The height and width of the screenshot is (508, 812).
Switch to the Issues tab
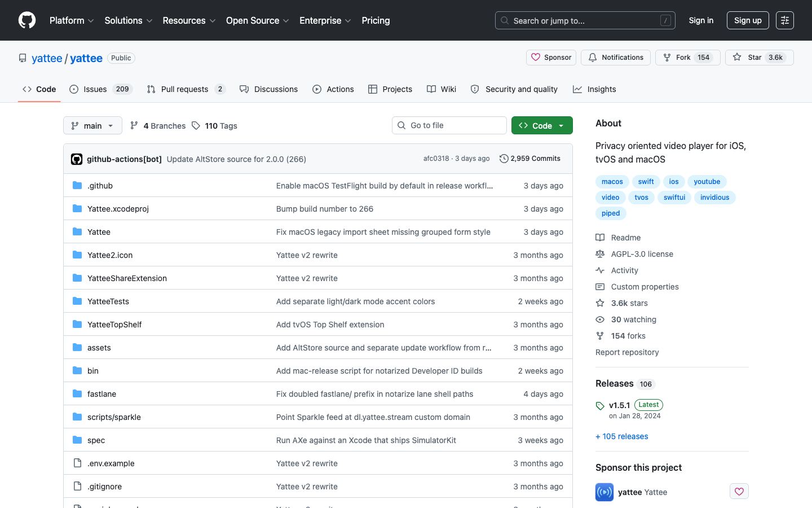101,89
